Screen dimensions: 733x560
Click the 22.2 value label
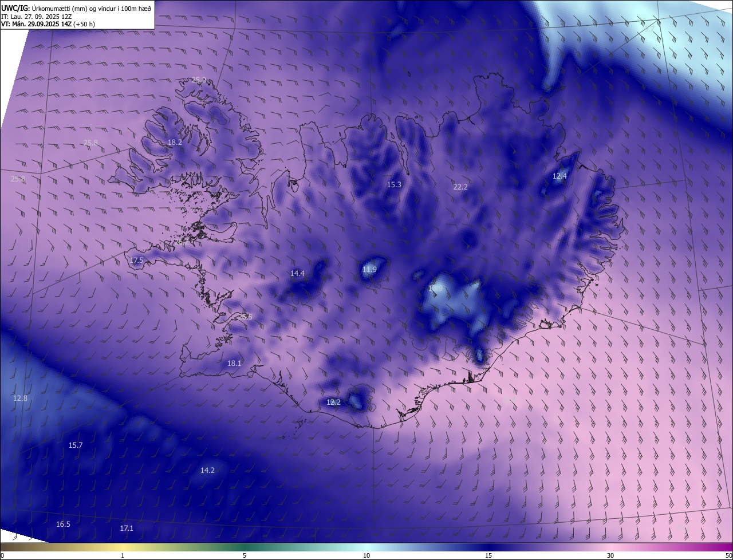(460, 187)
